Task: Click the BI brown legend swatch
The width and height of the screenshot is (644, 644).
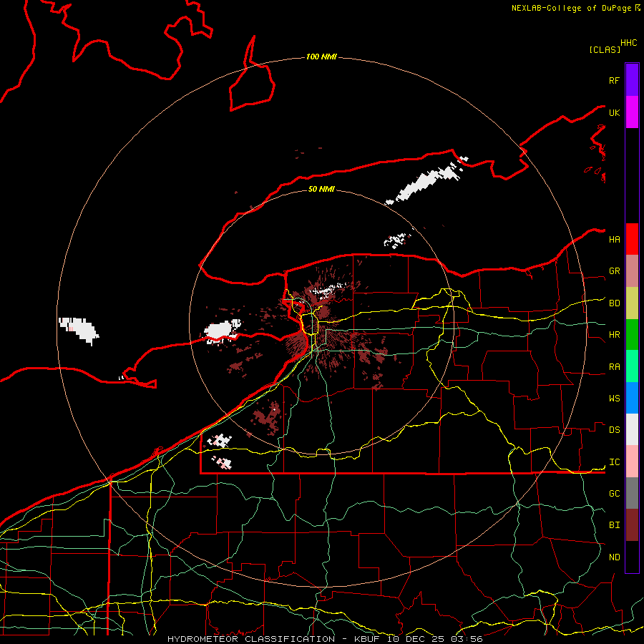Action: click(632, 525)
